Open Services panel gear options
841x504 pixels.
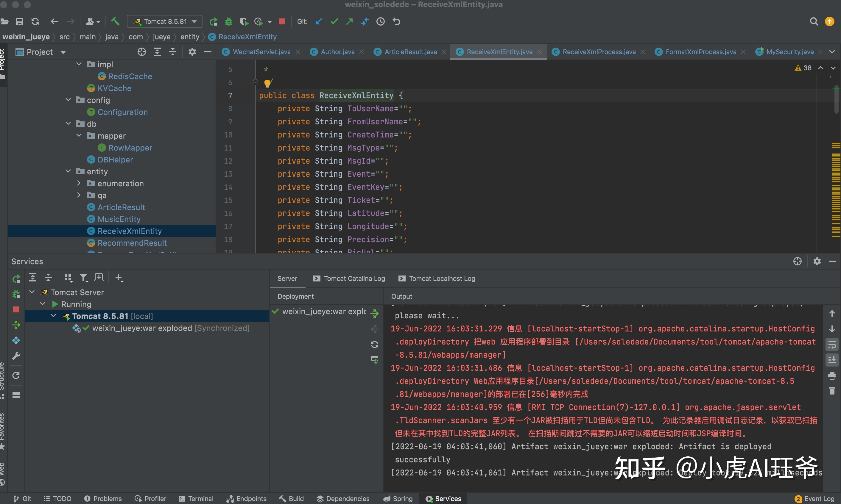817,261
